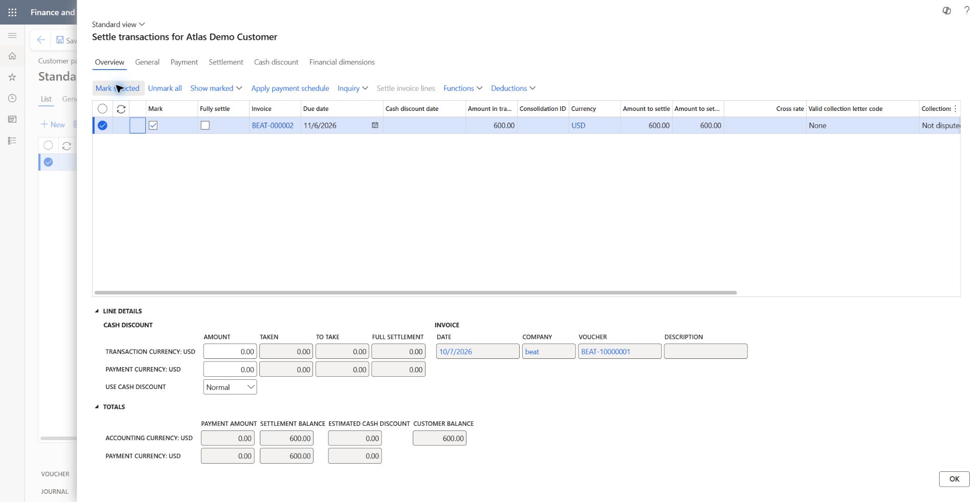The height and width of the screenshot is (502, 980).
Task: Open Workspaces icon in the sidebar
Action: 12,119
